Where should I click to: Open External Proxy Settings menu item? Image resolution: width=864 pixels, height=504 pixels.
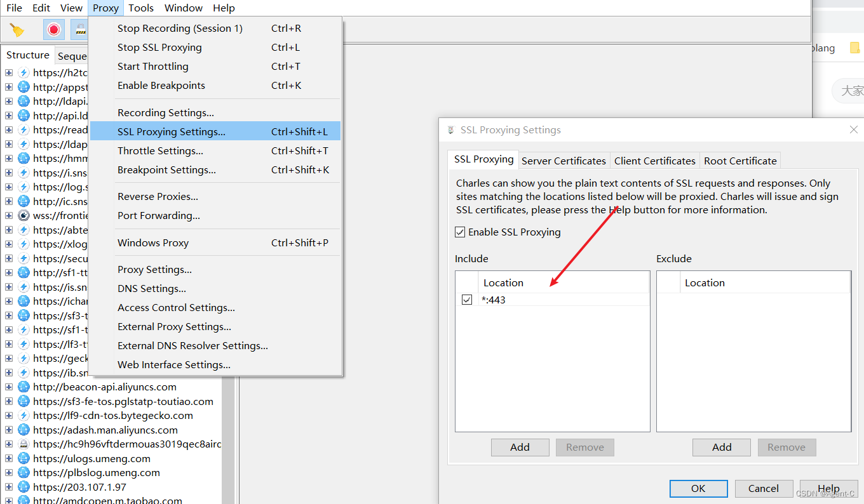click(x=215, y=326)
